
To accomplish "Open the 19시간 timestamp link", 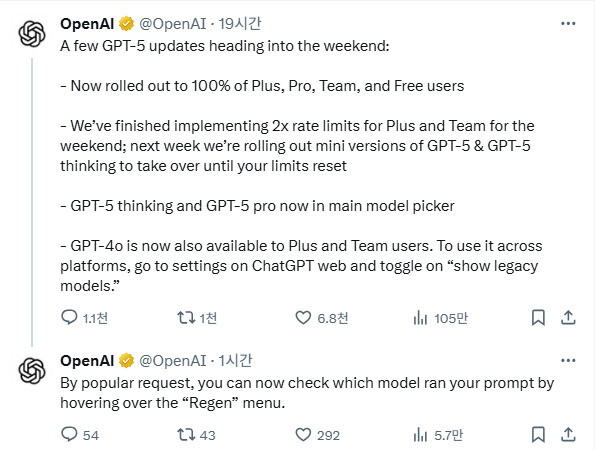I will [x=240, y=24].
